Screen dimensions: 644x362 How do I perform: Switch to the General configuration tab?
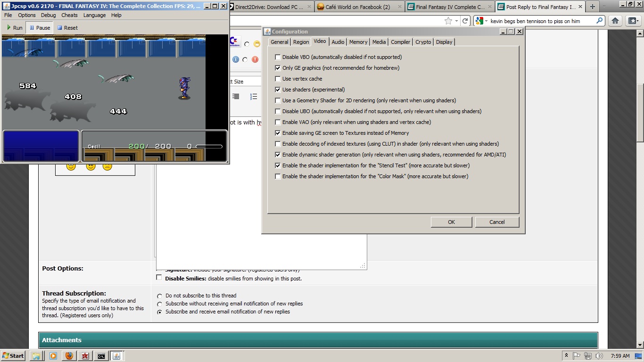[x=279, y=42]
